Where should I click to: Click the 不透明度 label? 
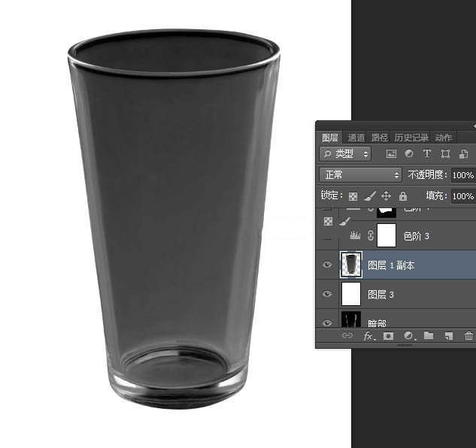click(428, 175)
